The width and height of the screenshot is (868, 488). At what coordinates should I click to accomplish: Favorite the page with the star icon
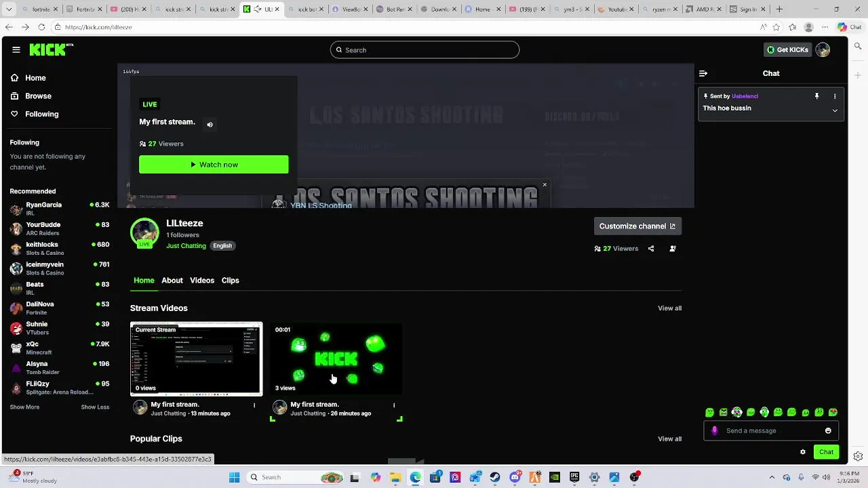(776, 27)
